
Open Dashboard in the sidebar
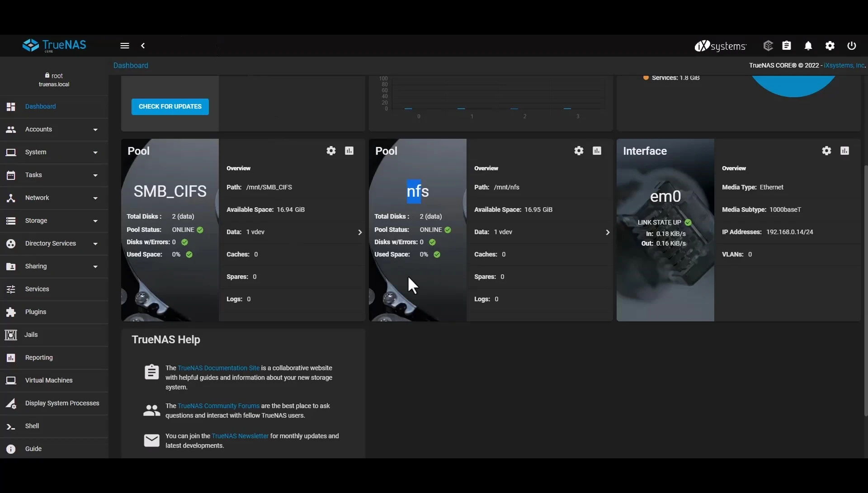pyautogui.click(x=54, y=107)
